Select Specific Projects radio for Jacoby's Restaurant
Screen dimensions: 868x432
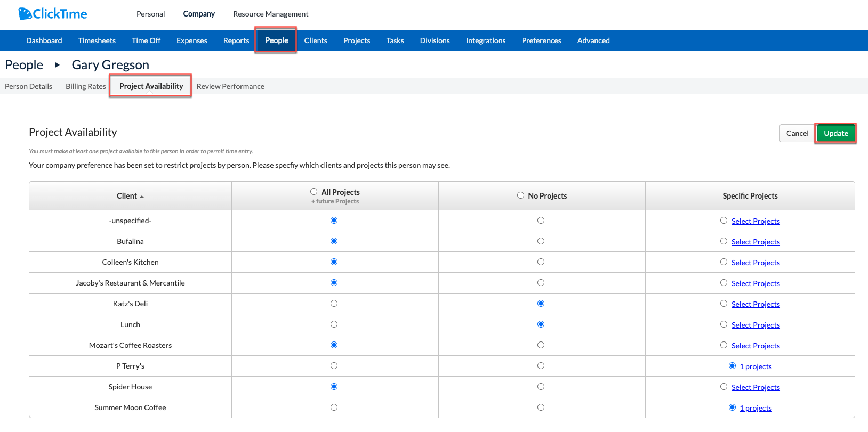724,283
